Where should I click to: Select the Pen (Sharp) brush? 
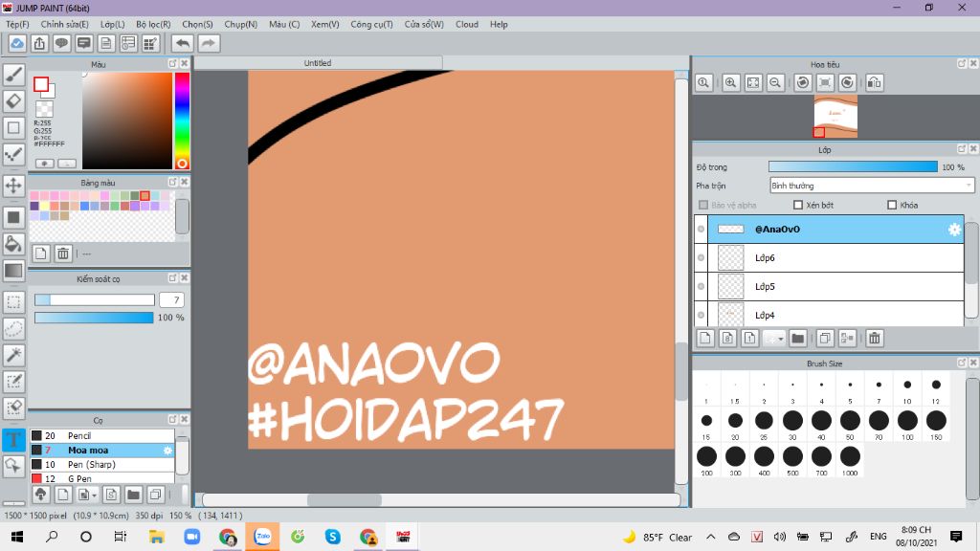tap(101, 464)
